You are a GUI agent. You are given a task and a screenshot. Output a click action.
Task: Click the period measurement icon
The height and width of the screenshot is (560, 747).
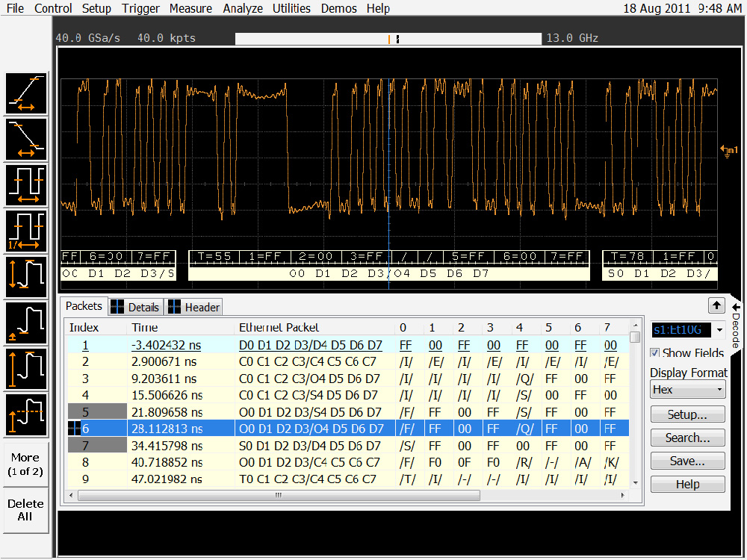tap(26, 184)
